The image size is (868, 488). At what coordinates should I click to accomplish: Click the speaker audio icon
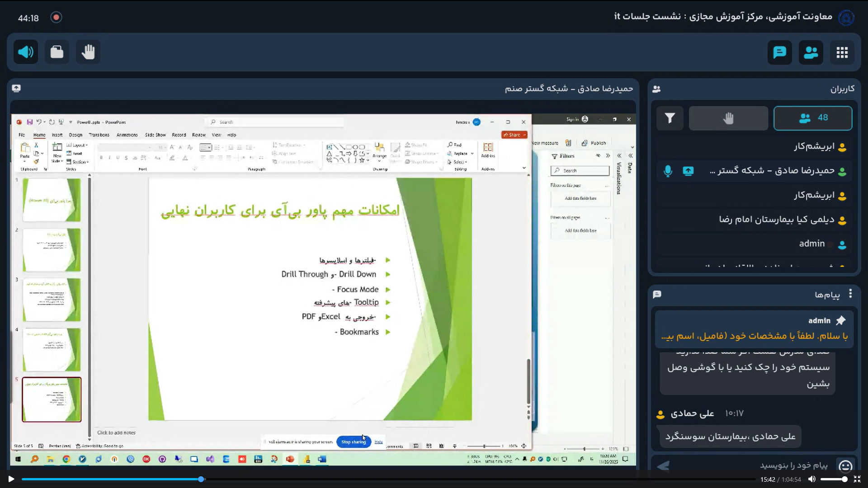click(x=26, y=52)
